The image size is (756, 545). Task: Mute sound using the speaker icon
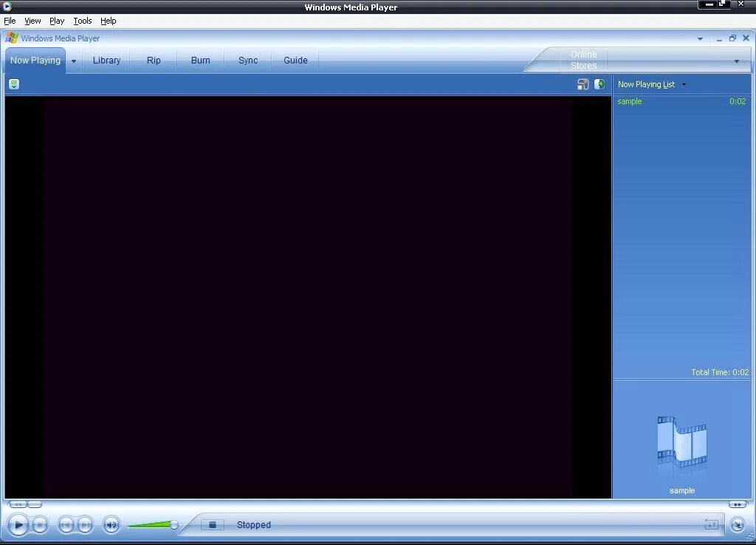111,525
